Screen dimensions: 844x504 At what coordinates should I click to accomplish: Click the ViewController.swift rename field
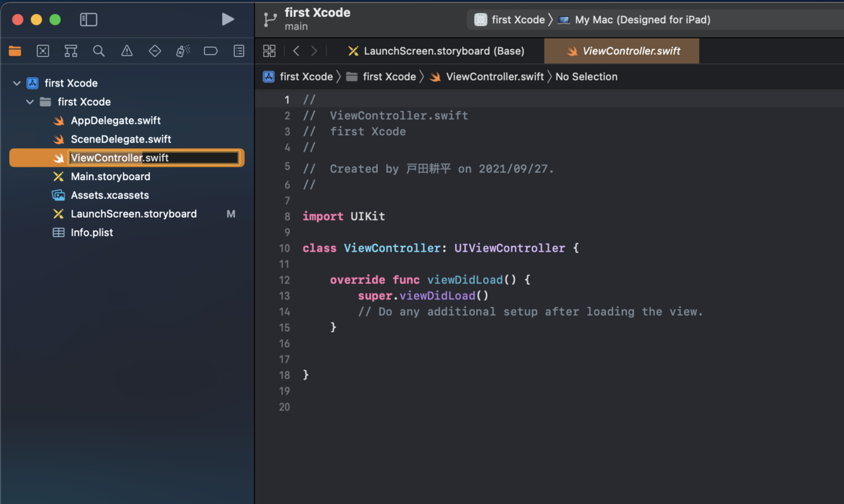[154, 157]
